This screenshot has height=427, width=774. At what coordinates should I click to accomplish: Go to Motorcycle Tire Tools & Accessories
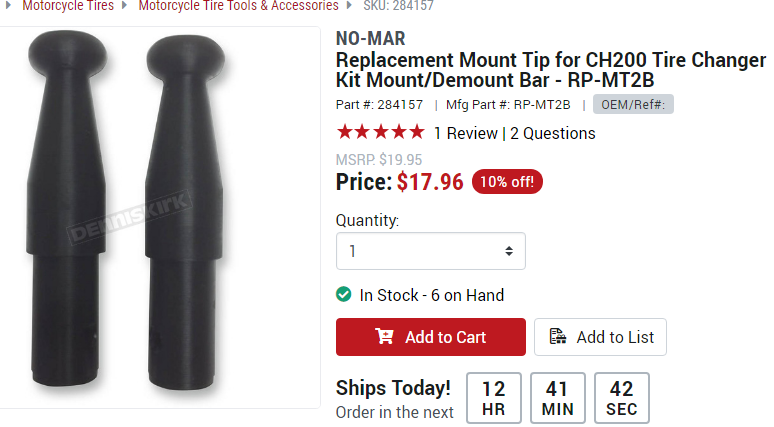tap(237, 5)
